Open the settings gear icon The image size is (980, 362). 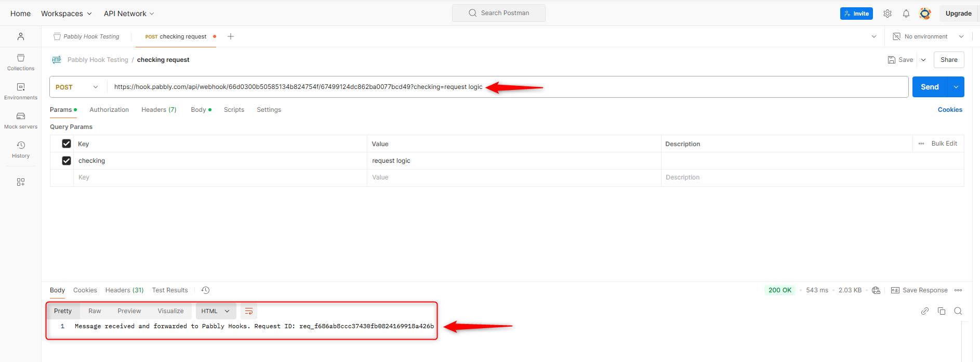[x=888, y=14]
